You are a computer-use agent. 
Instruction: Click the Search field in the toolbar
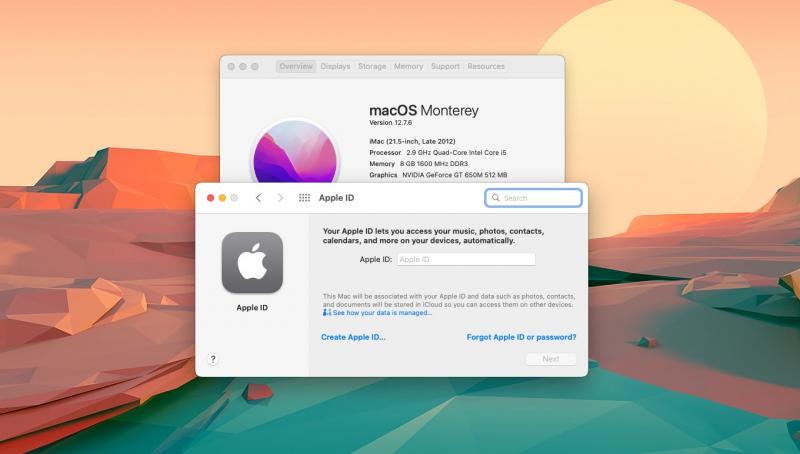point(533,198)
